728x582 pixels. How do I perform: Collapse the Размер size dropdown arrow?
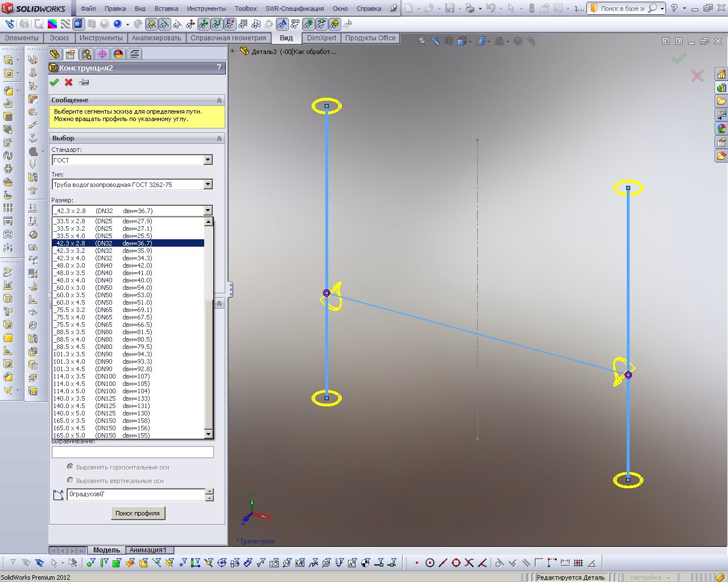pyautogui.click(x=208, y=210)
